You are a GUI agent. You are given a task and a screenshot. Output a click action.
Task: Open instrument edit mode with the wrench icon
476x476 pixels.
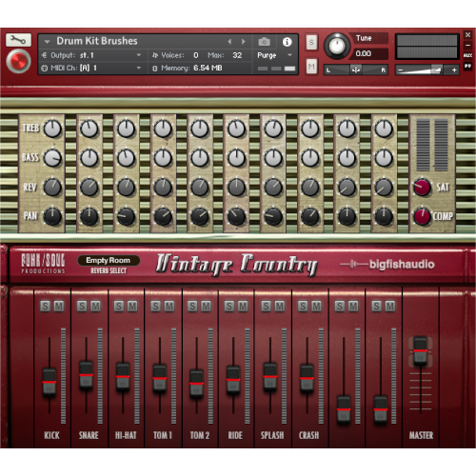(18, 40)
